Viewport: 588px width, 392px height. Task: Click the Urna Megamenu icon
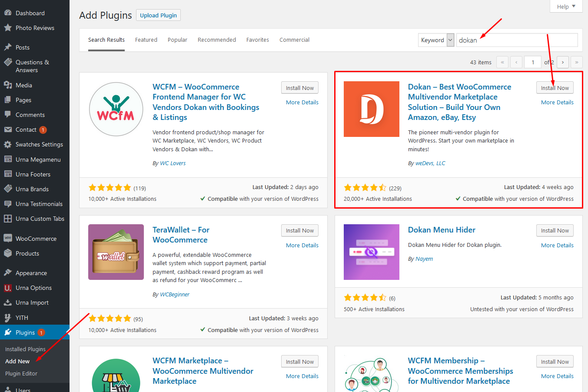[8, 159]
